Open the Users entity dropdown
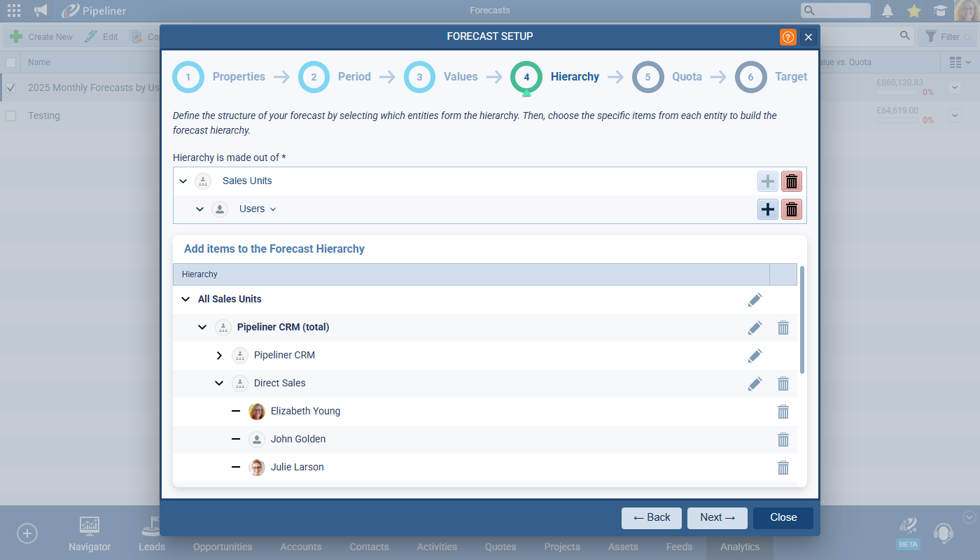Viewport: 980px width, 560px height. (273, 209)
